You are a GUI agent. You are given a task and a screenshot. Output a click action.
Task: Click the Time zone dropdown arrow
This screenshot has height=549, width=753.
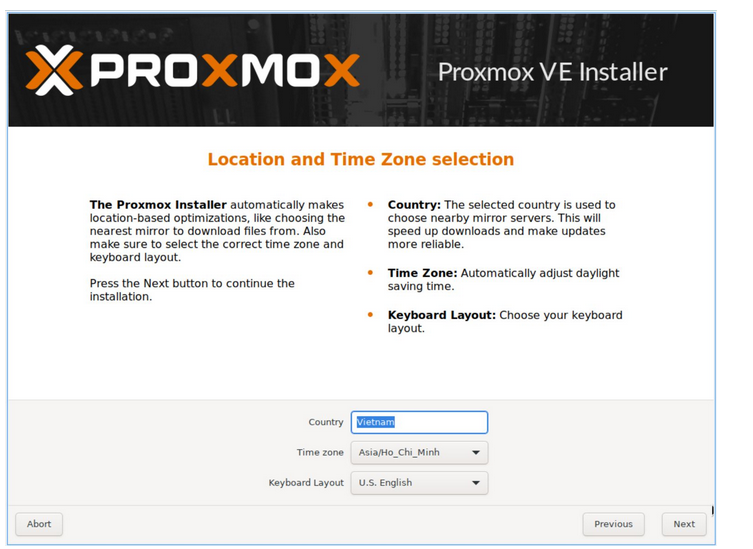tap(475, 452)
